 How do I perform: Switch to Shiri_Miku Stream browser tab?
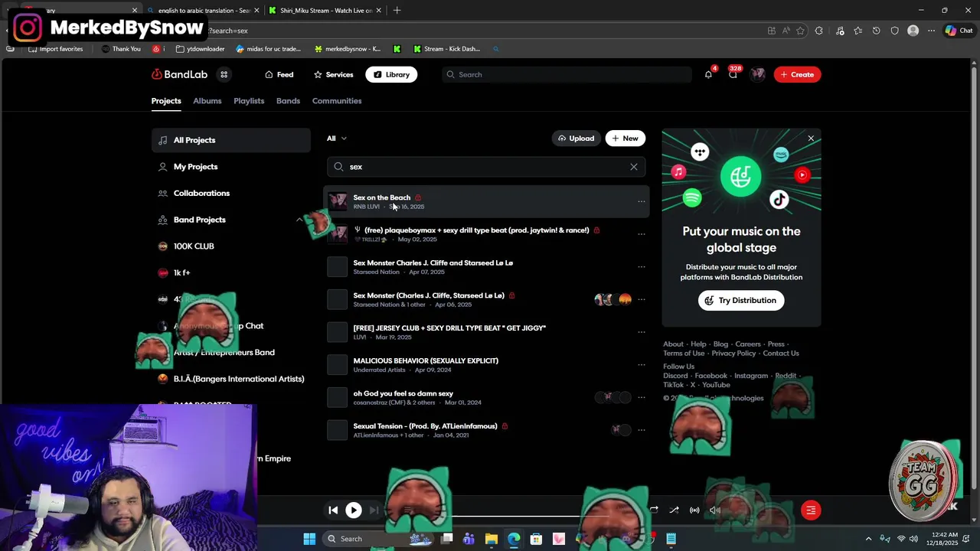coord(325,10)
